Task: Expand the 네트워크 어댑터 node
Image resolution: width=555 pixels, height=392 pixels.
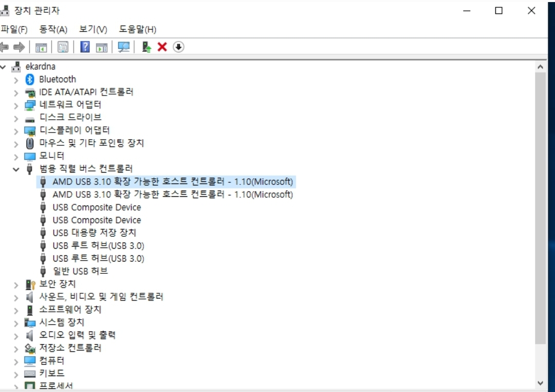Action: click(16, 105)
